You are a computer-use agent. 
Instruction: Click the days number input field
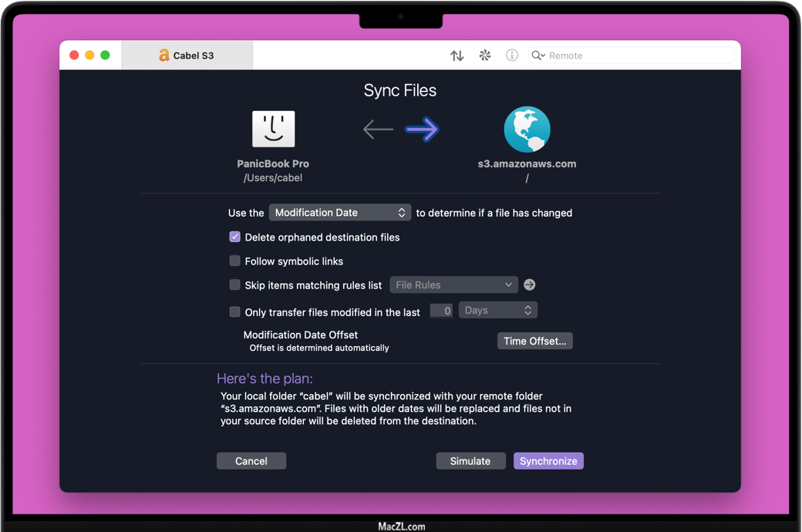[x=441, y=311]
